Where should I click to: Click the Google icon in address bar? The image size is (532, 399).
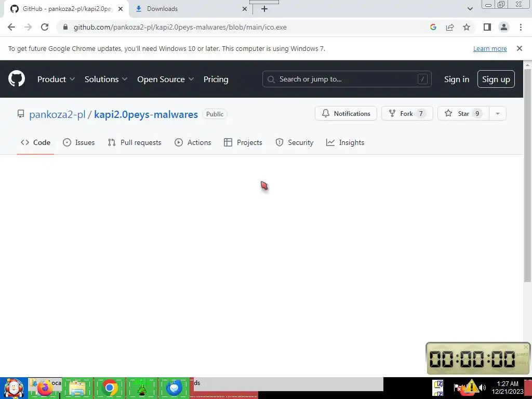433,27
